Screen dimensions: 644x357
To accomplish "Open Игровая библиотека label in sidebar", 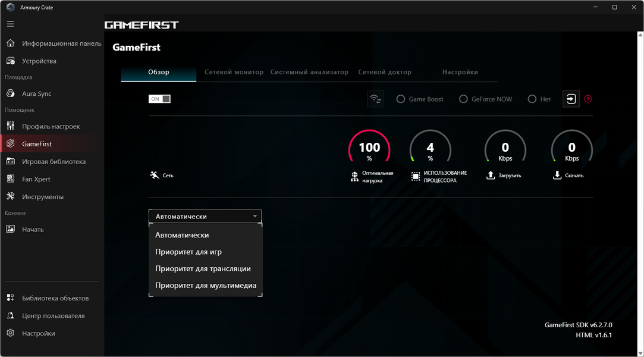I will 54,162.
